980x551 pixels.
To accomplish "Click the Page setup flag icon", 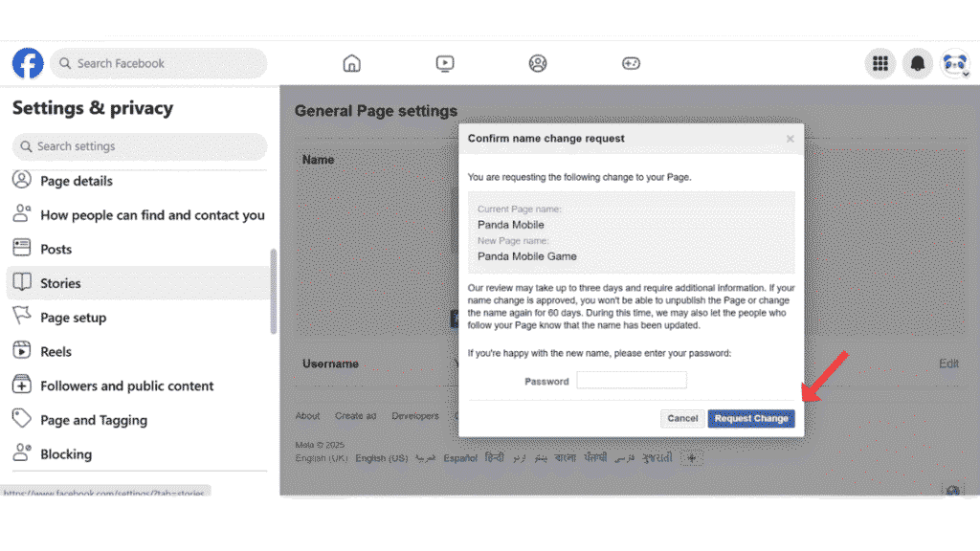I will pos(22,316).
